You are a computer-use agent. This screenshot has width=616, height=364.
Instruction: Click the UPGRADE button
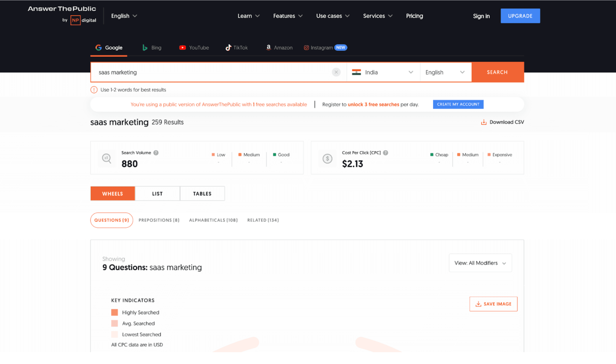(520, 16)
